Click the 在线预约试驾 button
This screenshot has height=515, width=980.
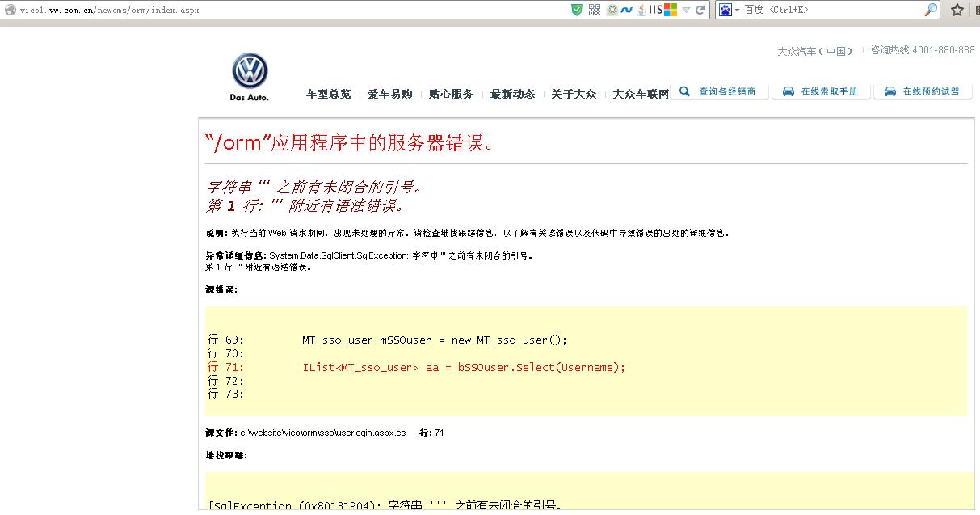coord(923,91)
